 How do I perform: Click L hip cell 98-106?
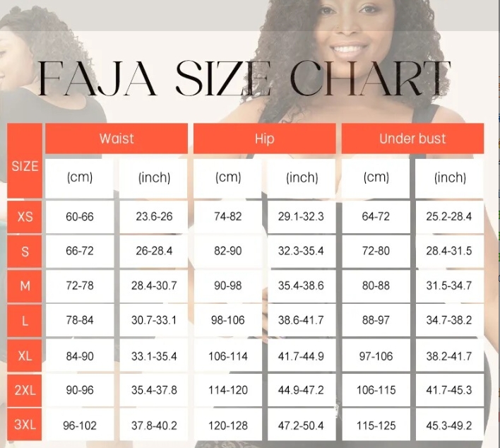click(228, 321)
